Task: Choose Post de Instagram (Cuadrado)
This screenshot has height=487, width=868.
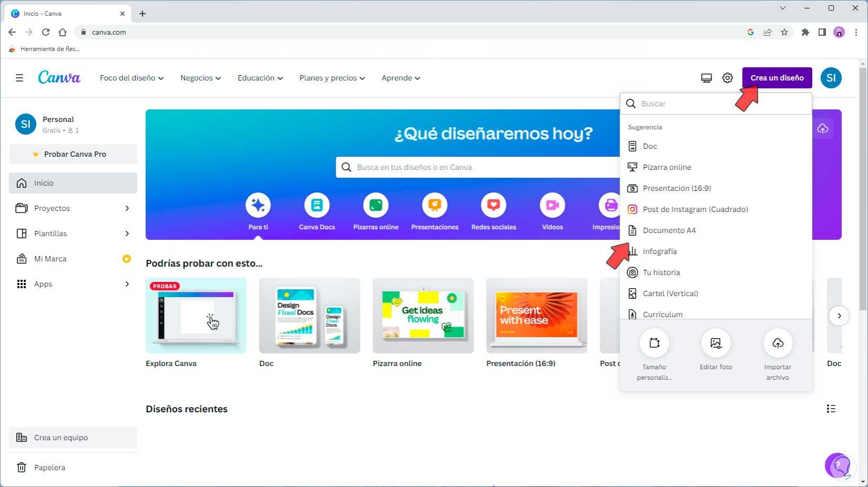Action: point(716,209)
